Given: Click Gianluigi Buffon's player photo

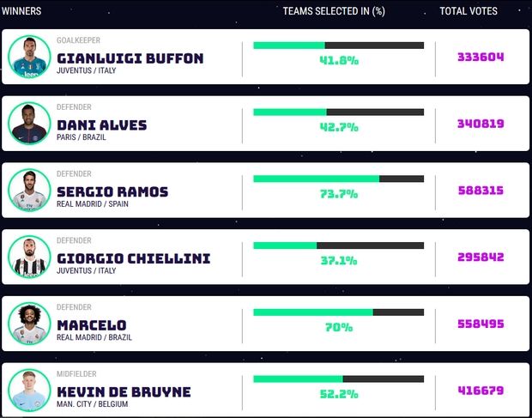Looking at the screenshot, I should 29,57.
